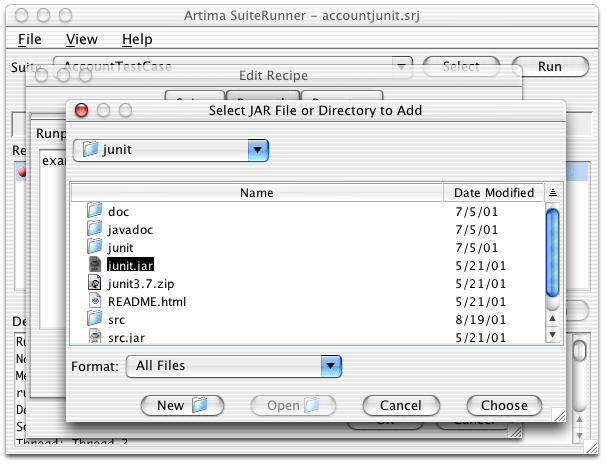The height and width of the screenshot is (465, 606).
Task: Open the Help menu
Action: click(137, 39)
